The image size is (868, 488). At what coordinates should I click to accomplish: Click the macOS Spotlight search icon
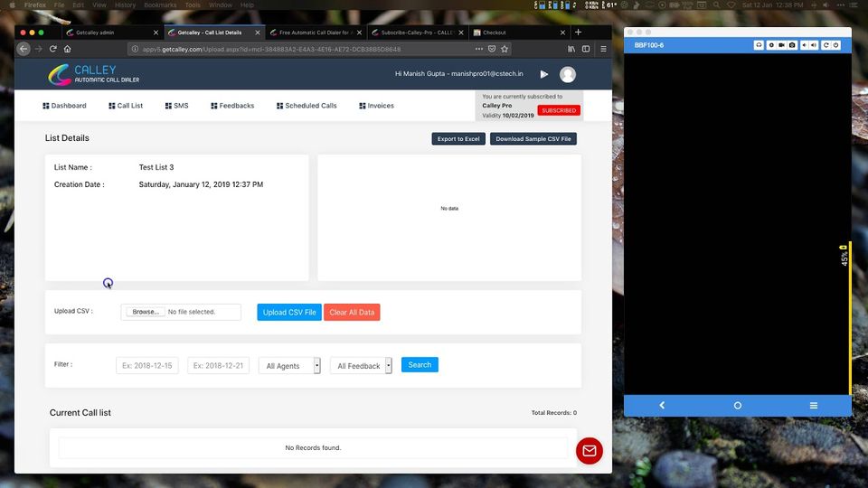[x=716, y=5]
